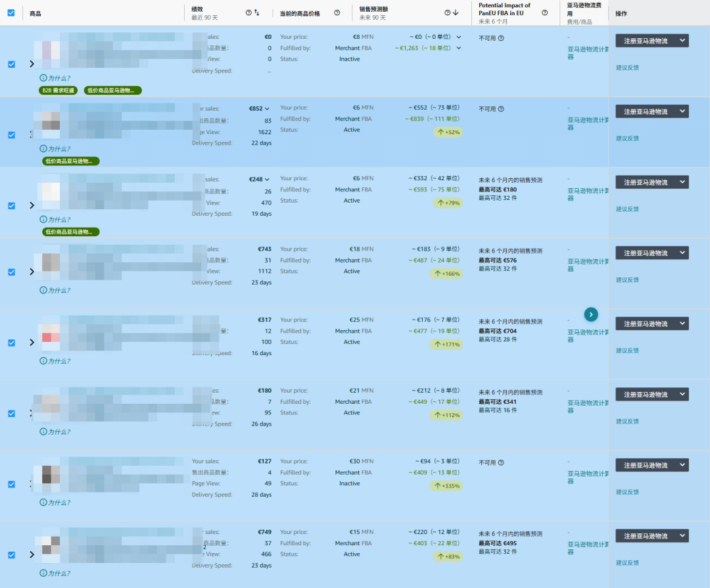Expand the product row with €317 sales
Screen dimensions: 710x588
pyautogui.click(x=32, y=342)
